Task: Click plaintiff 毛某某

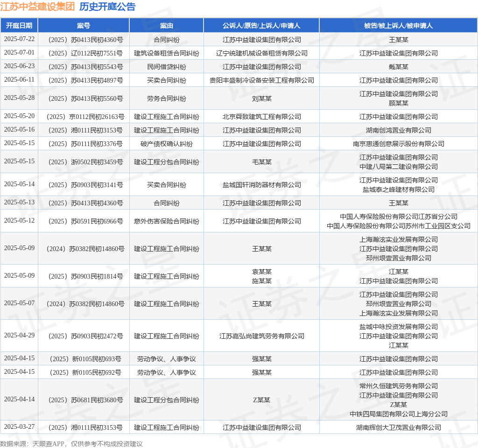Action: (261, 162)
